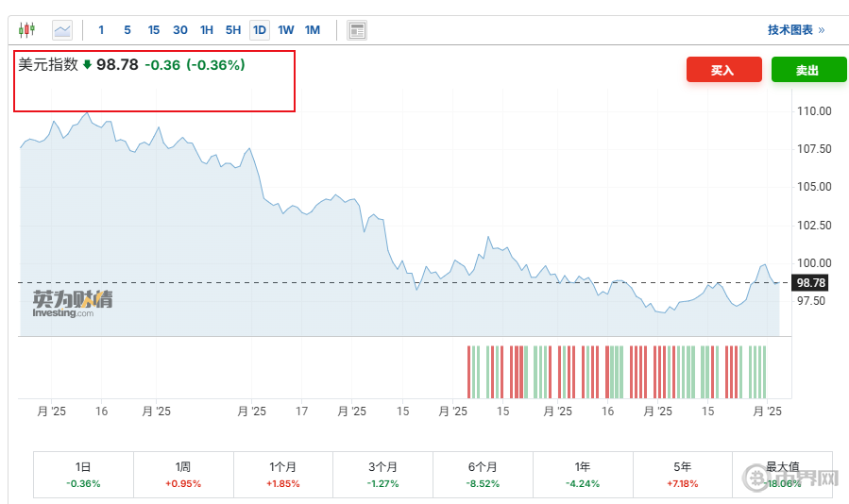This screenshot has height=504, width=849.
Task: Set chart interval to 1H
Action: [206, 30]
